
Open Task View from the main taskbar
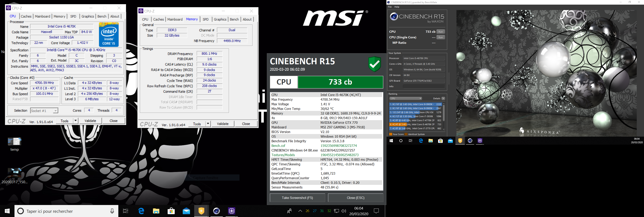tap(126, 211)
